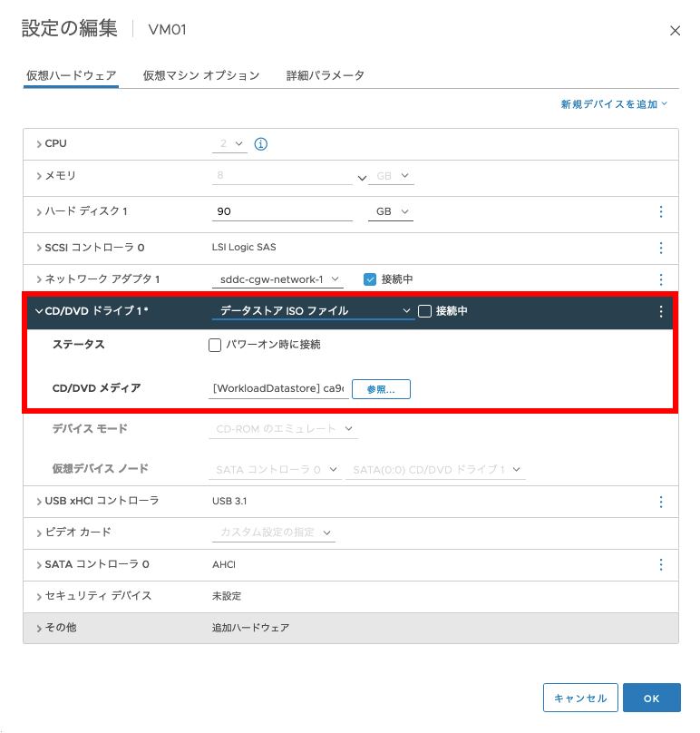
Task: Open 新規デバイスを追加 menu
Action: [614, 104]
